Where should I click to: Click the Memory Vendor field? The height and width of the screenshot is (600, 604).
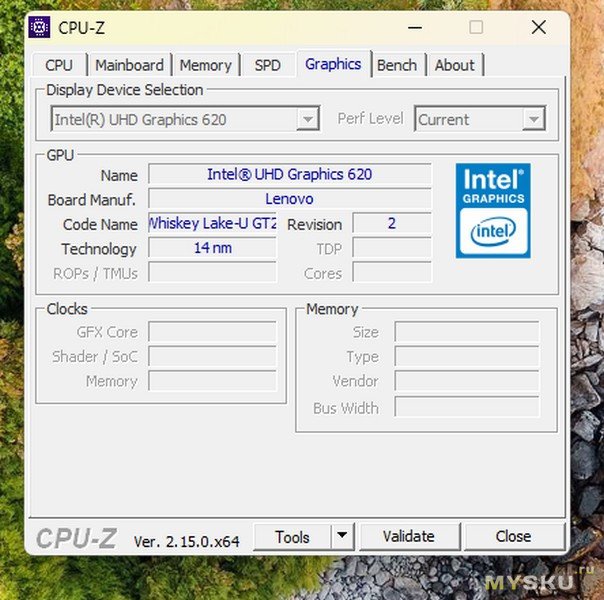tap(467, 381)
